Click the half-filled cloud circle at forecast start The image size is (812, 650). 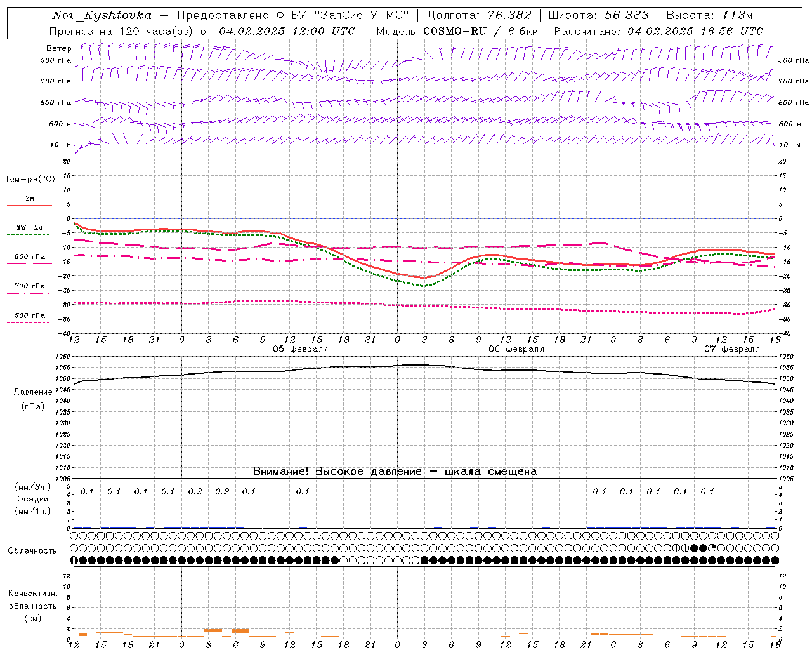(x=74, y=560)
